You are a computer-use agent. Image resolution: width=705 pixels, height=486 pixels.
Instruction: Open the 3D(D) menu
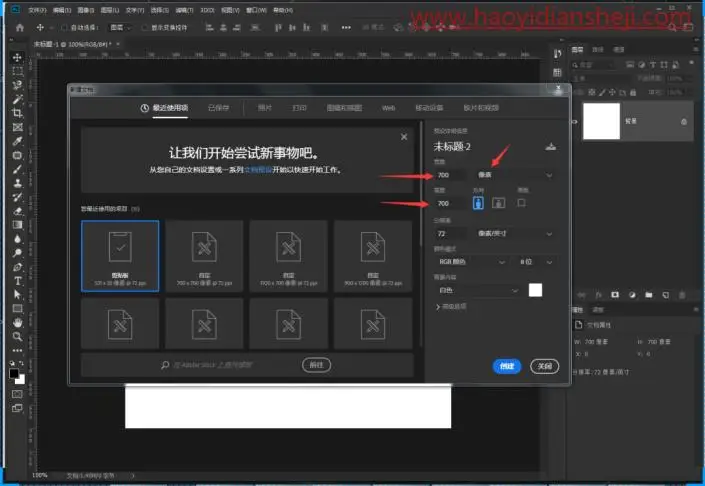[x=207, y=10]
